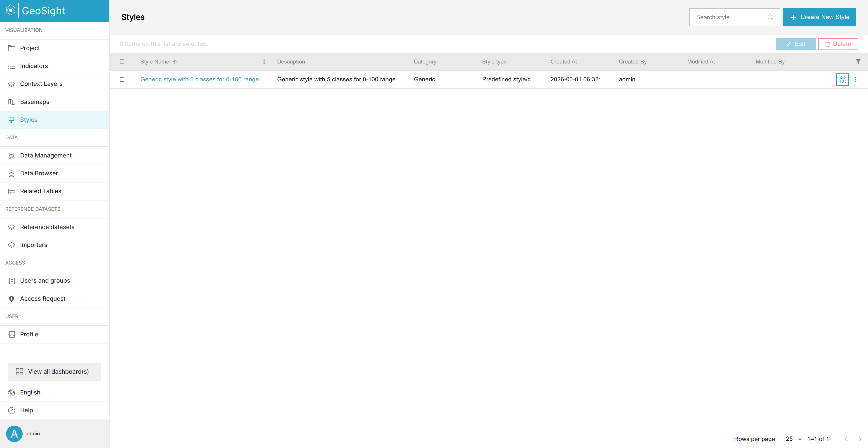Image resolution: width=868 pixels, height=448 pixels.
Task: Click the 'Generic' category cell
Action: (x=424, y=80)
